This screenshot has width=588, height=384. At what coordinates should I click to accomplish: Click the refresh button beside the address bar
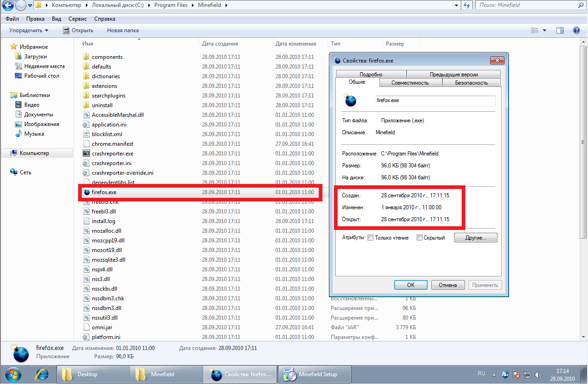point(467,6)
